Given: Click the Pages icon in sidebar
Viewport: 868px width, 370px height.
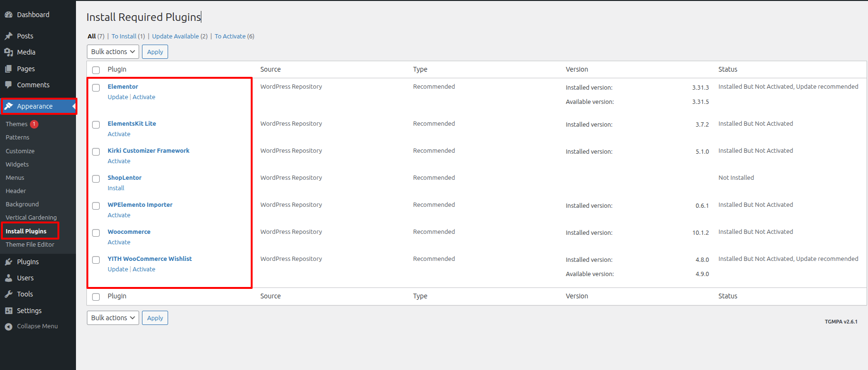Looking at the screenshot, I should (9, 69).
